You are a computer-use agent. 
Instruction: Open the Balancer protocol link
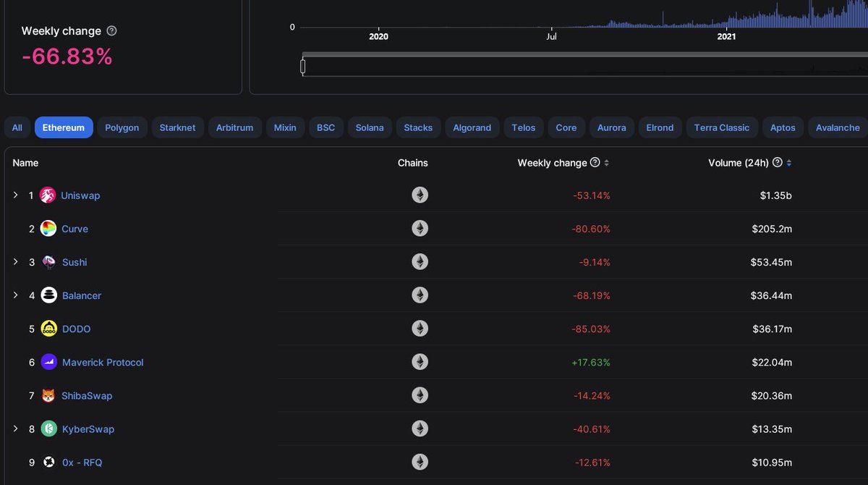pyautogui.click(x=82, y=295)
